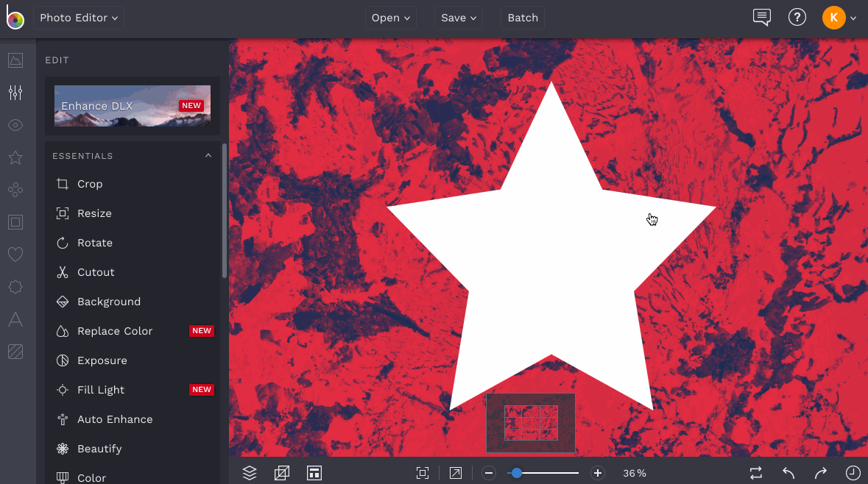This screenshot has width=868, height=484.
Task: Open the Touch Up eye sidebar icon
Action: 15,125
